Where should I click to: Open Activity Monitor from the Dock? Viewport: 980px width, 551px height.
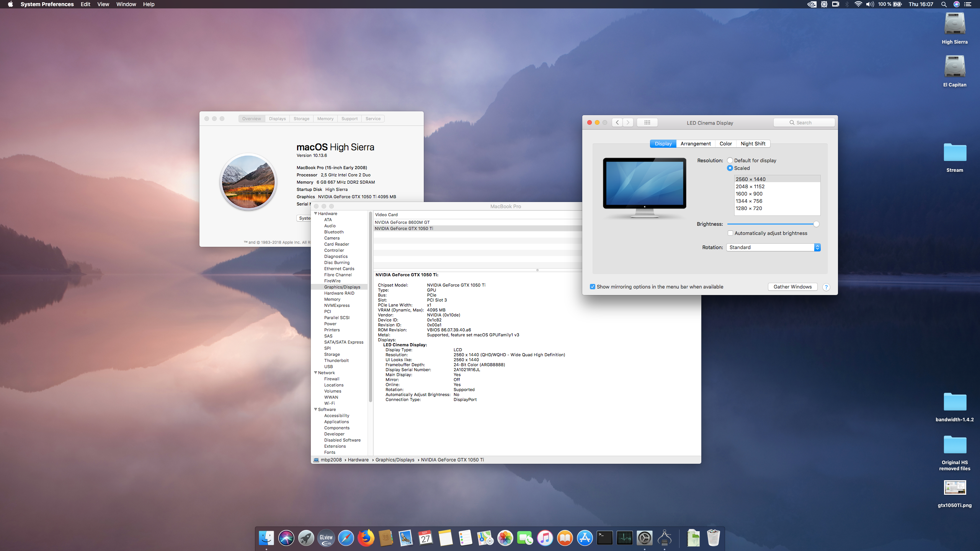(x=625, y=538)
